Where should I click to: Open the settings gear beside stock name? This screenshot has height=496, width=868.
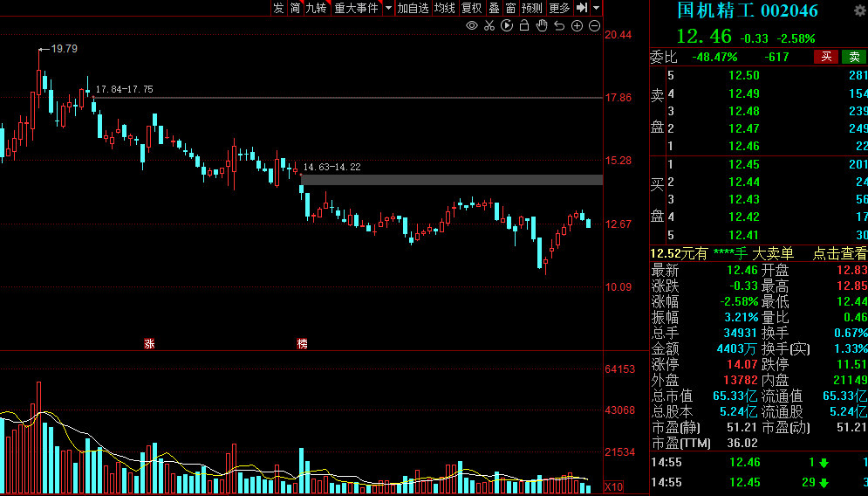click(859, 10)
